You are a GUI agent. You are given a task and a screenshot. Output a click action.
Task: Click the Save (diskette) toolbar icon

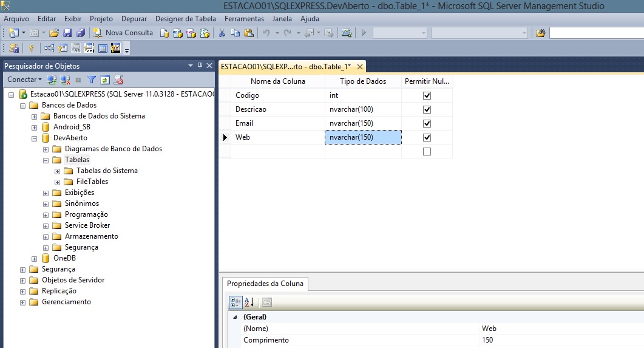[67, 33]
